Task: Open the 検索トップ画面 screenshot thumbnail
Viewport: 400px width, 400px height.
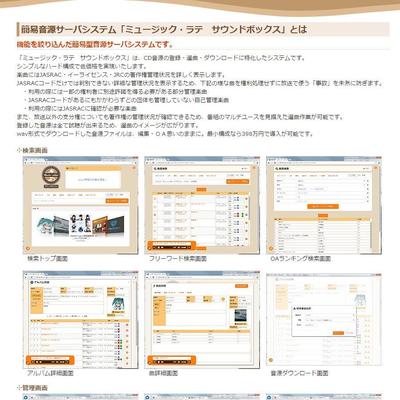Action: click(x=80, y=205)
